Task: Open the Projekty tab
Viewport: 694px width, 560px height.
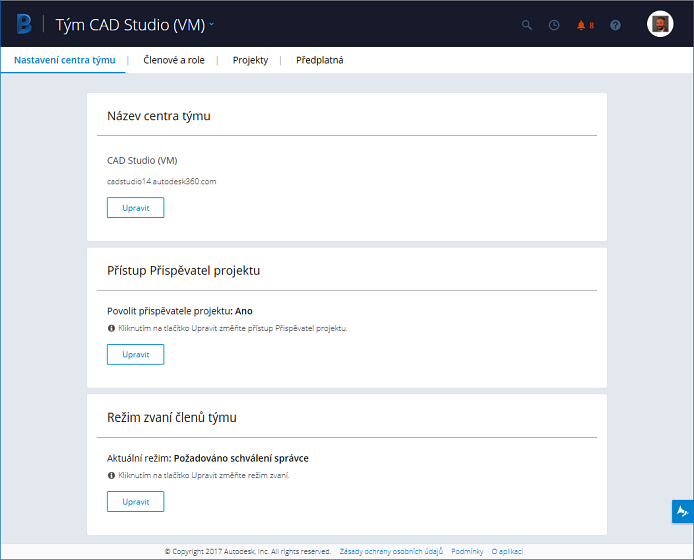Action: pyautogui.click(x=250, y=60)
